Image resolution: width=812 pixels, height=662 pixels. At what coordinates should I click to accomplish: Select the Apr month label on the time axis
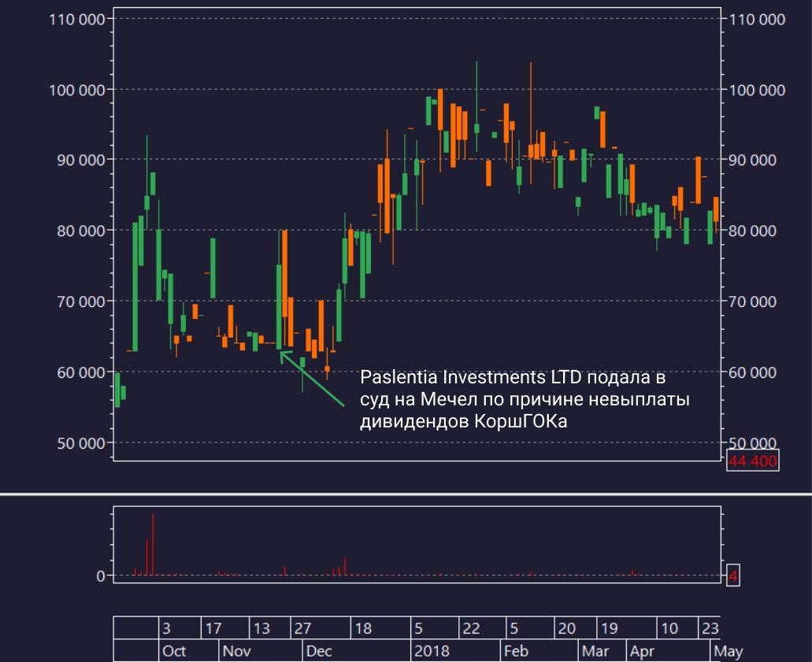[x=642, y=651]
